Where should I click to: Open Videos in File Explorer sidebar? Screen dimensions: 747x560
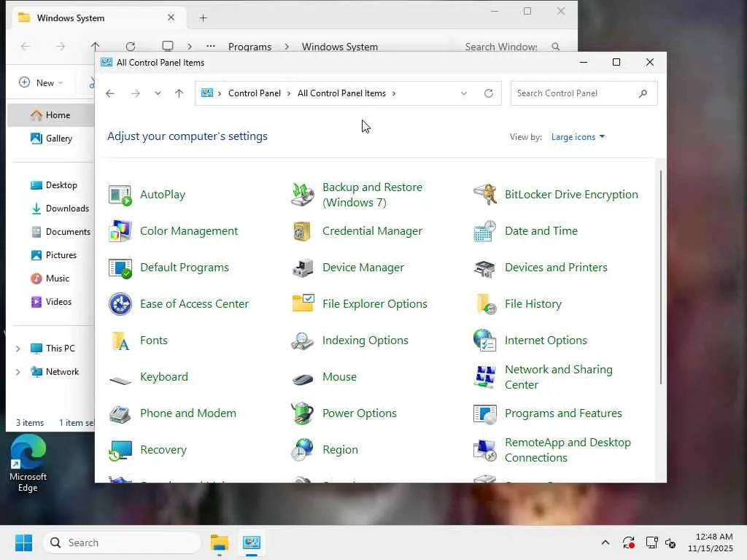coord(51,302)
